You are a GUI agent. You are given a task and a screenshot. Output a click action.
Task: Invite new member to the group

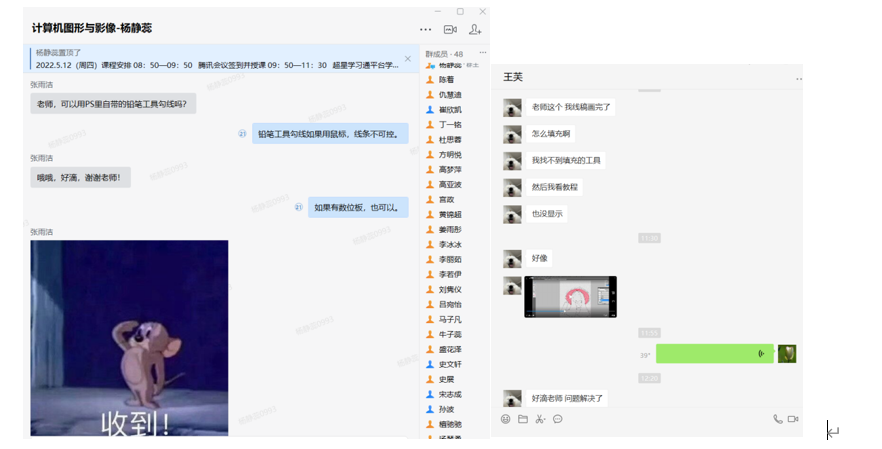click(475, 30)
